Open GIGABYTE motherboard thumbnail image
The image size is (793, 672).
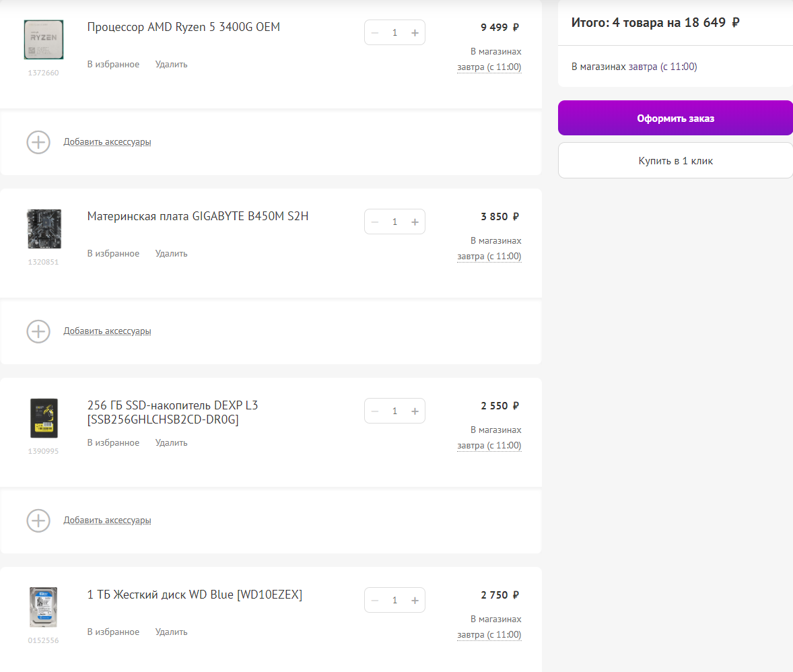(x=44, y=229)
